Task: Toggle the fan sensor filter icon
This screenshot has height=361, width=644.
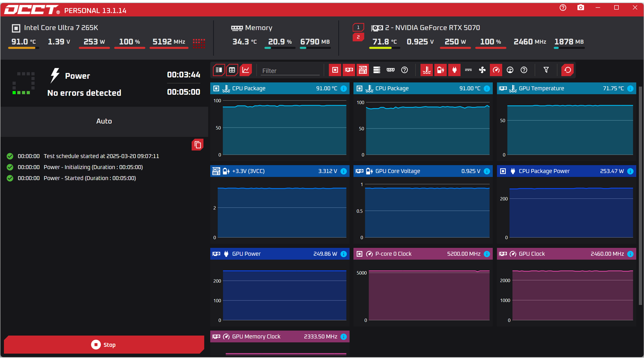Action: [x=482, y=70]
